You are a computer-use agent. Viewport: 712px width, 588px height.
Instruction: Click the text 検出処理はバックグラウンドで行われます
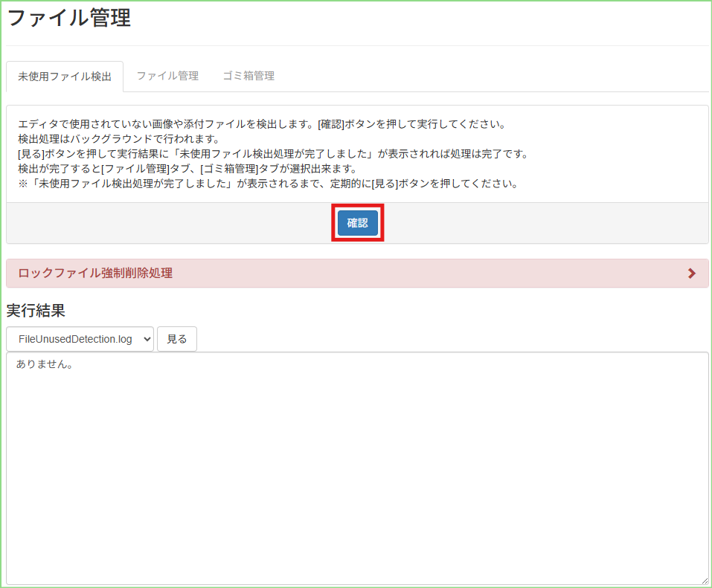(118, 139)
